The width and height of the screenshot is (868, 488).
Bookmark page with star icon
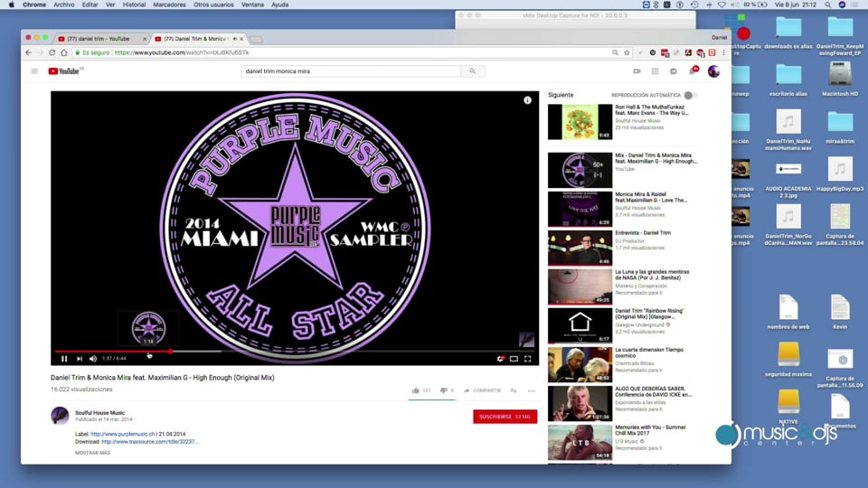click(627, 52)
